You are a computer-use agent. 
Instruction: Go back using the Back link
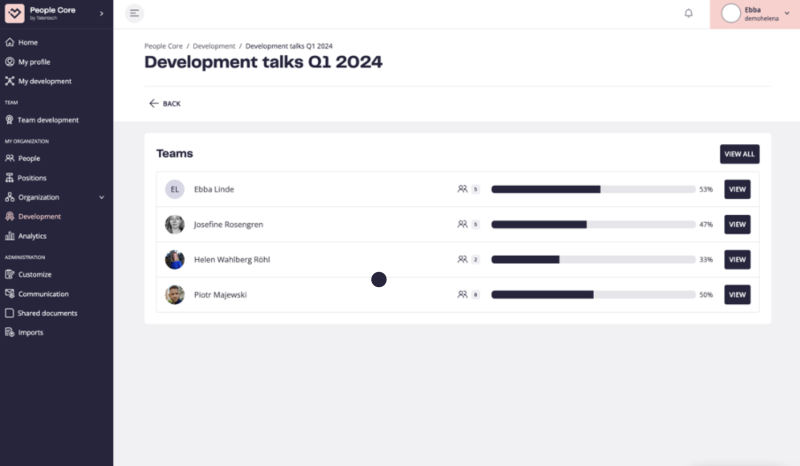165,103
